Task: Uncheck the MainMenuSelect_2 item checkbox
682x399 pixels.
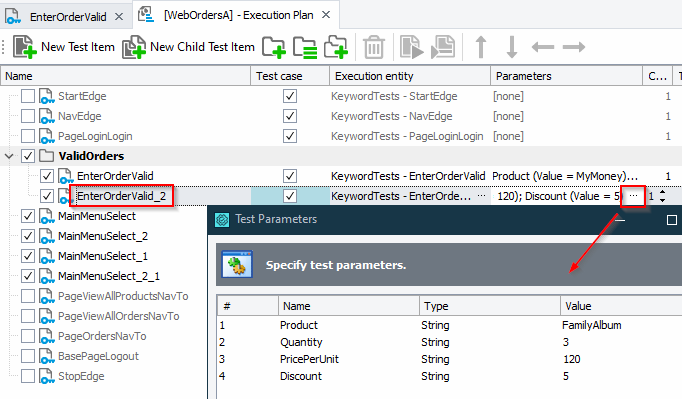Action: pyautogui.click(x=28, y=236)
